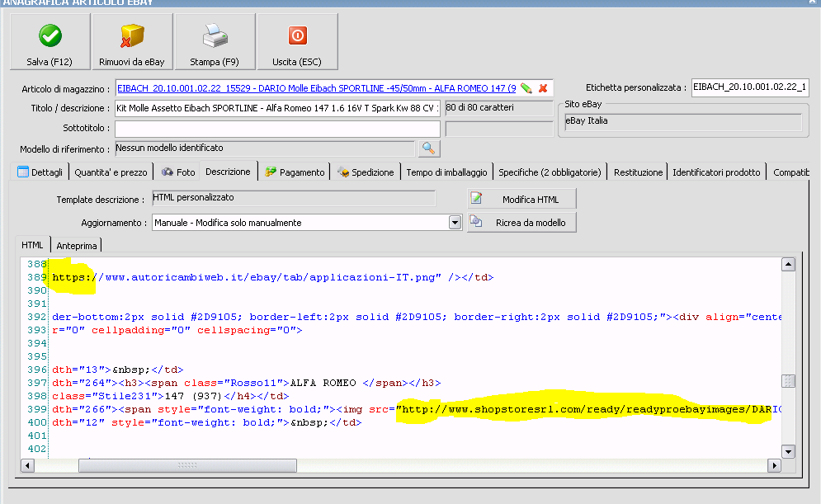Click the red X to clear article
The width and height of the screenshot is (821, 504).
click(543, 88)
